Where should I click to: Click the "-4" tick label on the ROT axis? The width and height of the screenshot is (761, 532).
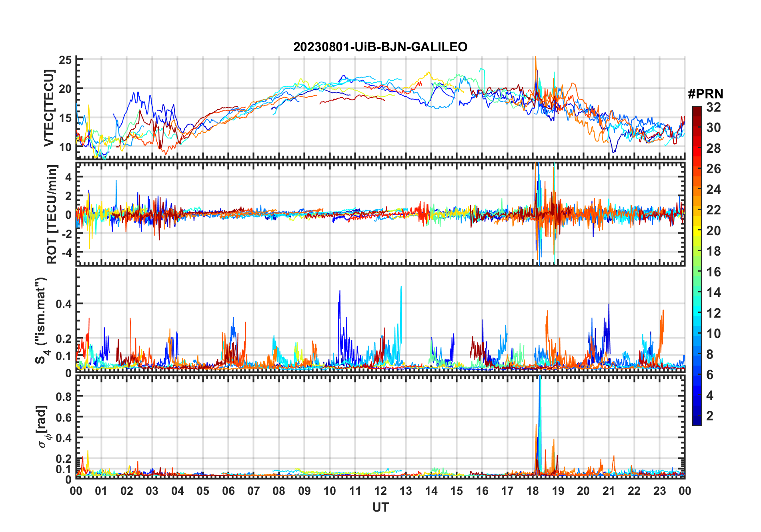point(67,253)
